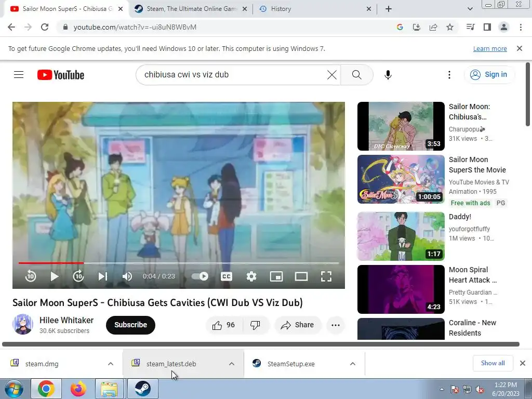Sign in to YouTube
This screenshot has height=399, width=532.
[489, 75]
